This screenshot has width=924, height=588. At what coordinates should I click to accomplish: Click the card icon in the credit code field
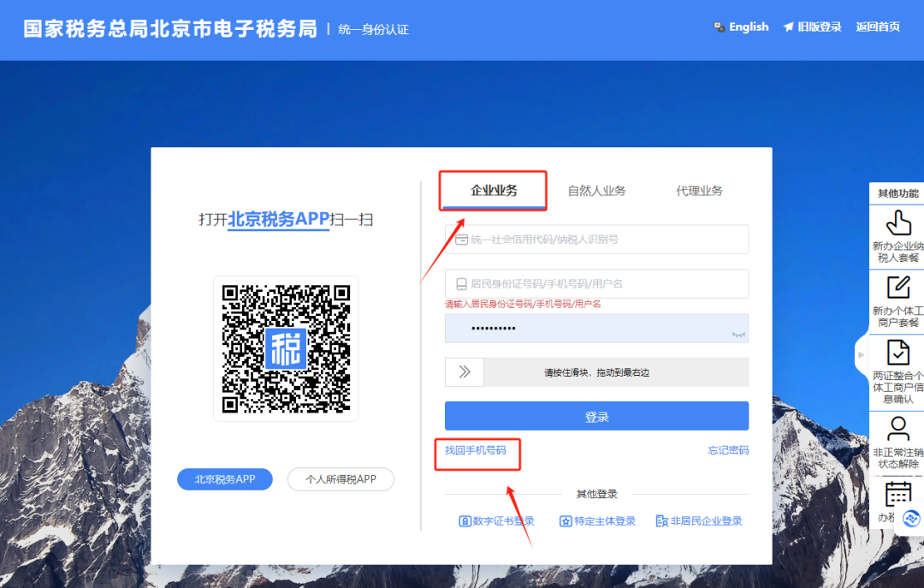click(x=461, y=240)
